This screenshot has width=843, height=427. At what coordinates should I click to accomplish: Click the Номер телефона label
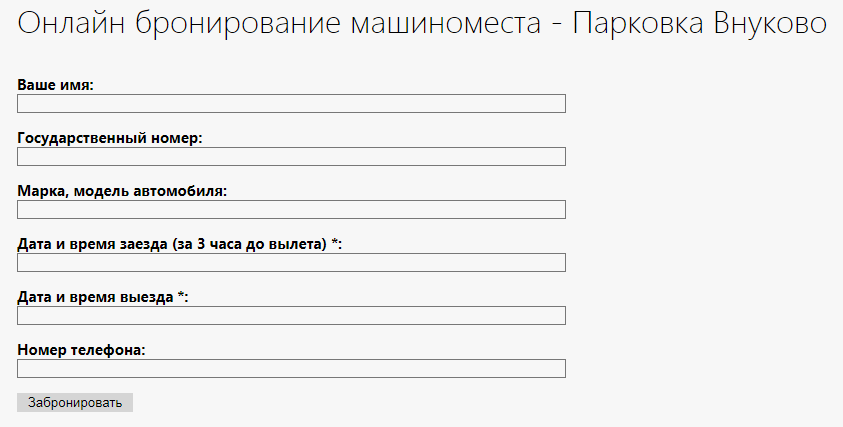pyautogui.click(x=82, y=350)
